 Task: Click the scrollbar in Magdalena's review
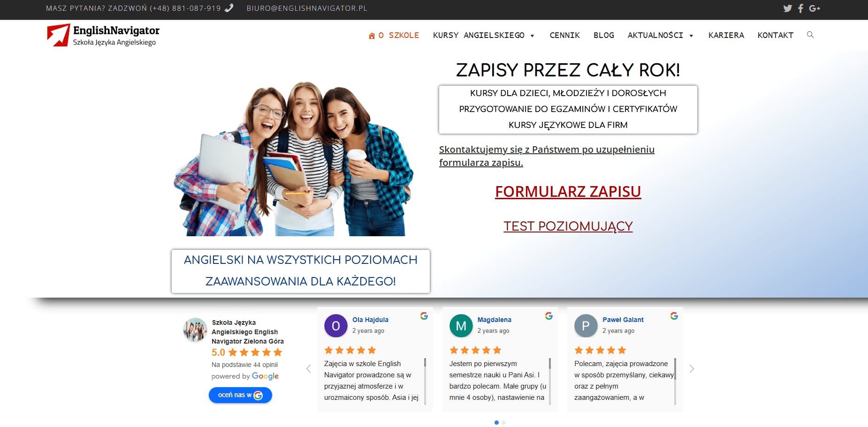tap(550, 381)
